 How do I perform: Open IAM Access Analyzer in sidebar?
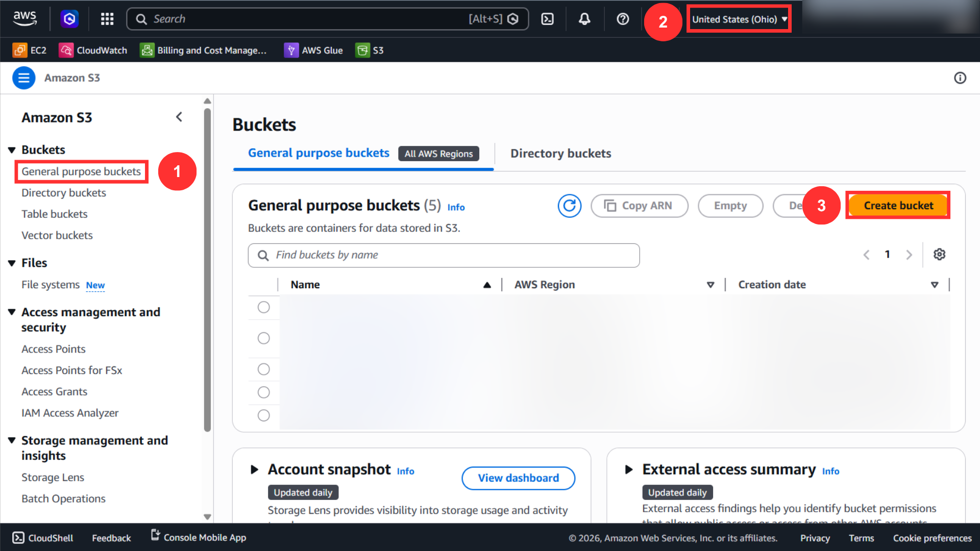[70, 413]
